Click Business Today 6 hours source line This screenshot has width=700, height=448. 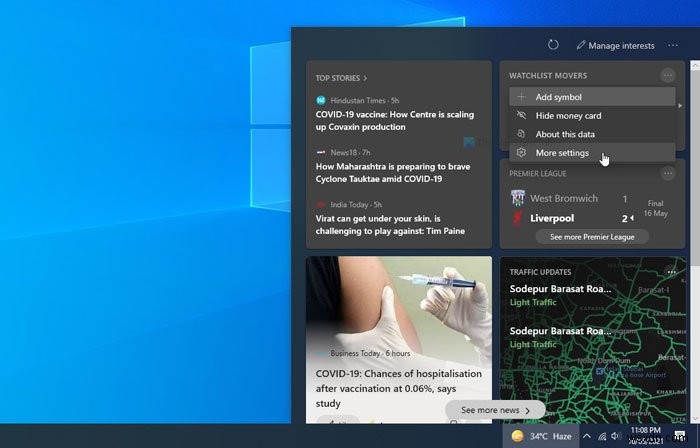point(370,353)
